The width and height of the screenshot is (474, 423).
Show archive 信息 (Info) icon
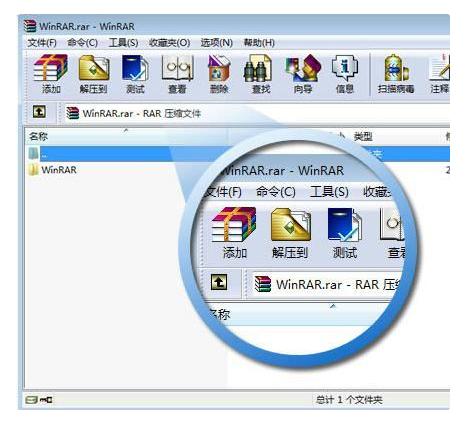pos(345,68)
